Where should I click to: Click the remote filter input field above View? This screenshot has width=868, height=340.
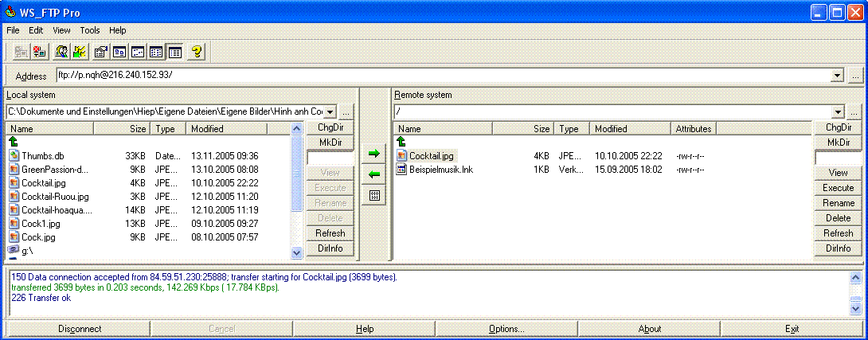838,158
